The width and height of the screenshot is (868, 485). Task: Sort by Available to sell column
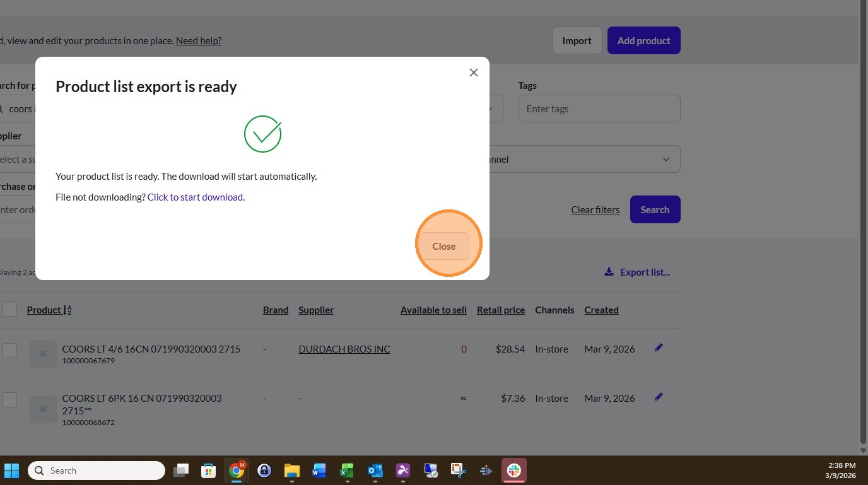click(433, 310)
